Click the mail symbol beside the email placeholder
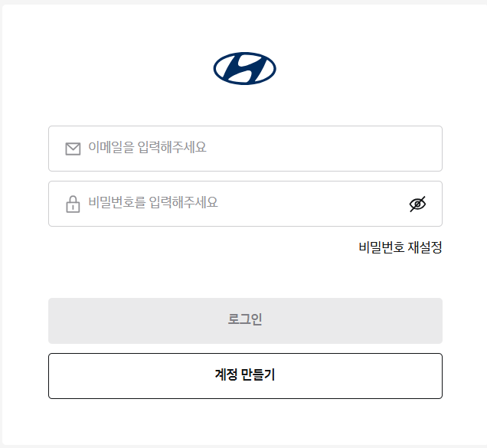 click(x=73, y=149)
